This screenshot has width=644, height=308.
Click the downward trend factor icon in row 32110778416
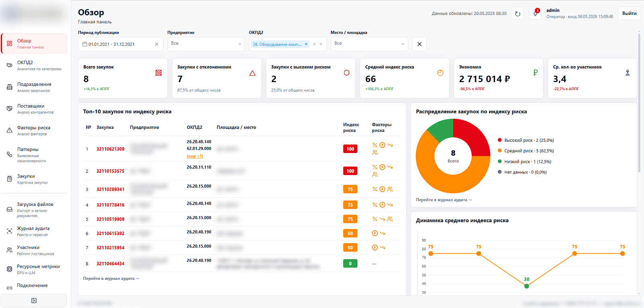tap(390, 205)
